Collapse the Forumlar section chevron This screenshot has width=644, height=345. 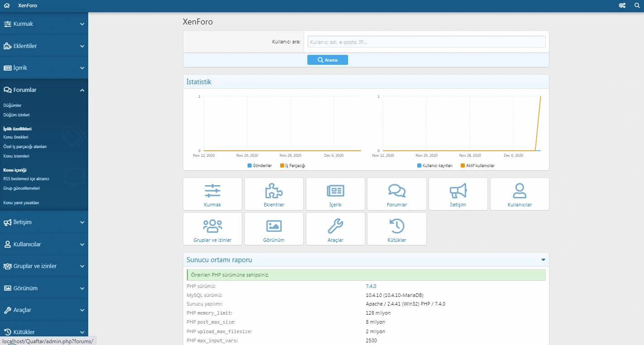(x=82, y=90)
